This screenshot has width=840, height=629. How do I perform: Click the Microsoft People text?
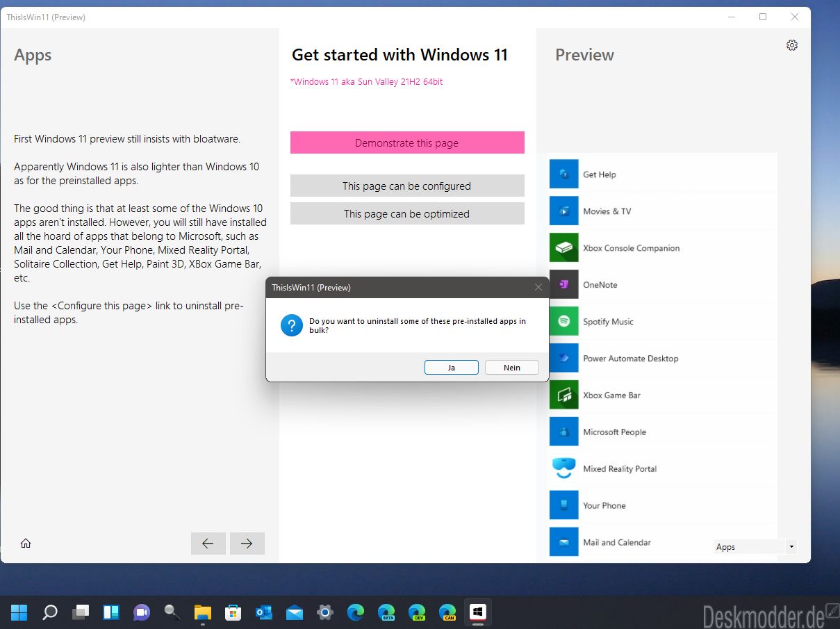pos(614,432)
